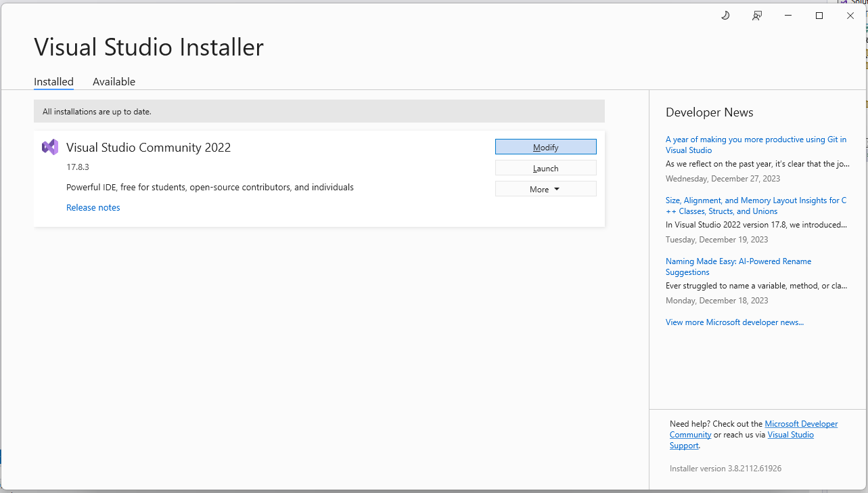Image resolution: width=868 pixels, height=493 pixels.
Task: Open the feedback smiley icon
Action: (x=756, y=15)
